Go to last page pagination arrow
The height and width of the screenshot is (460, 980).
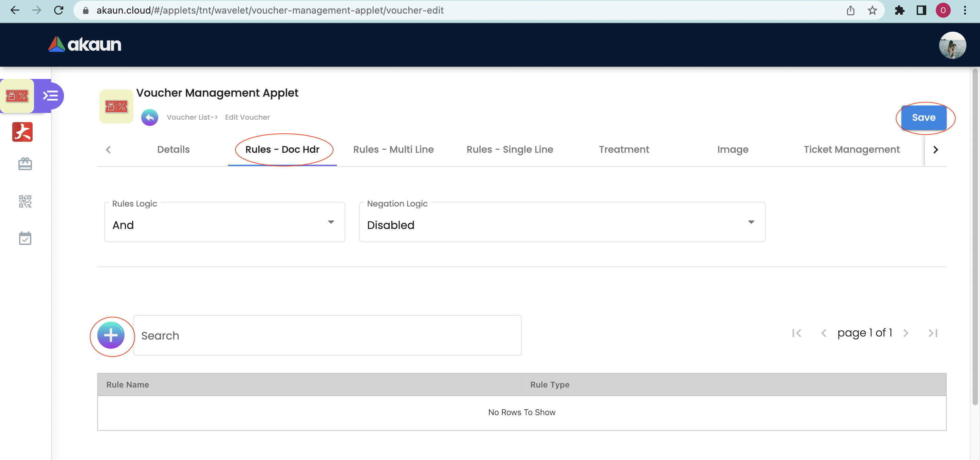[x=932, y=333]
